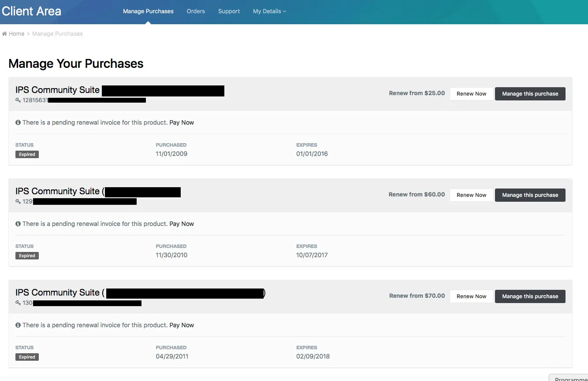Click the key icon of the $60.00 purchase
The width and height of the screenshot is (588, 381).
pyautogui.click(x=18, y=202)
